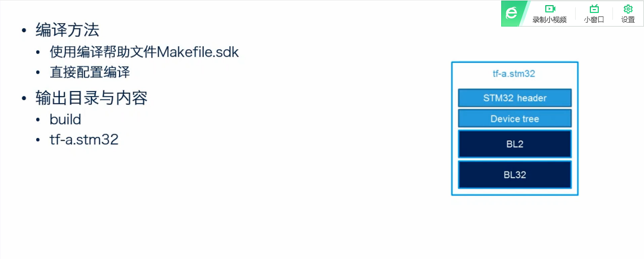
Task: Click the green browser logo icon
Action: click(511, 14)
